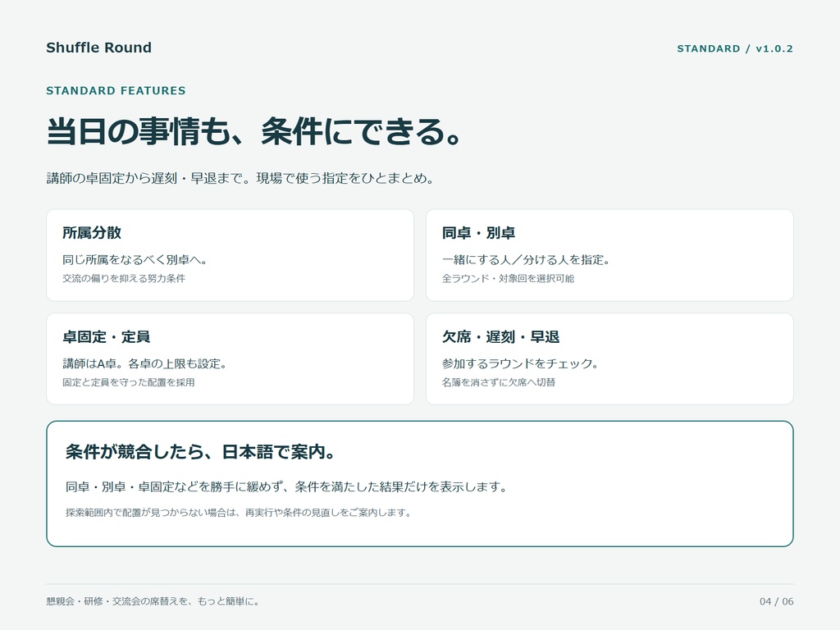The width and height of the screenshot is (840, 630).
Task: Click text 参加するラウンドをチェック。
Action: click(519, 363)
